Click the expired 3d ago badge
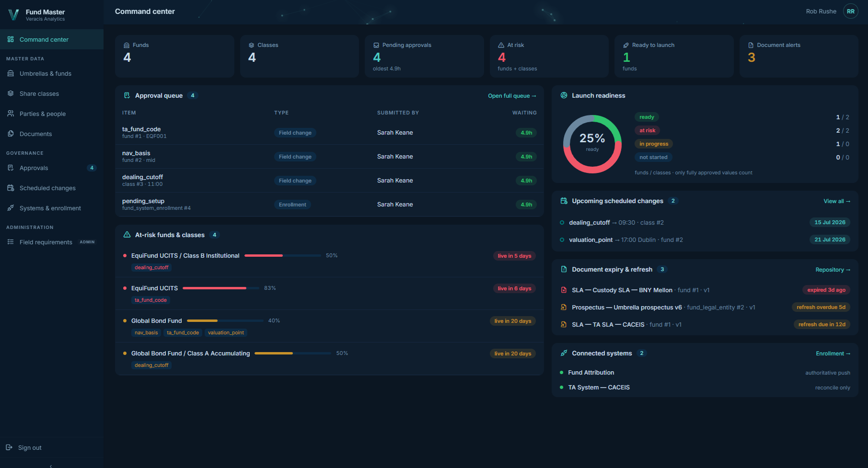Viewport: 868px width, 468px height. tap(826, 290)
